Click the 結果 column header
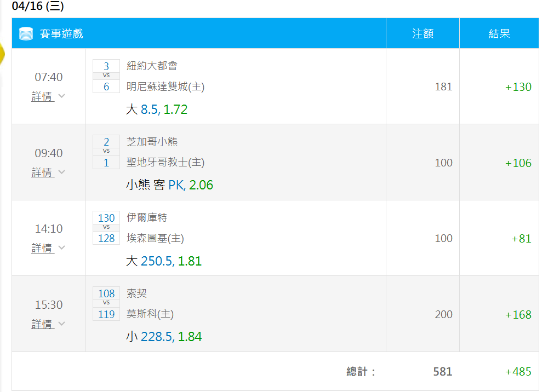Viewport: 548px width, 392px height. coord(499,34)
